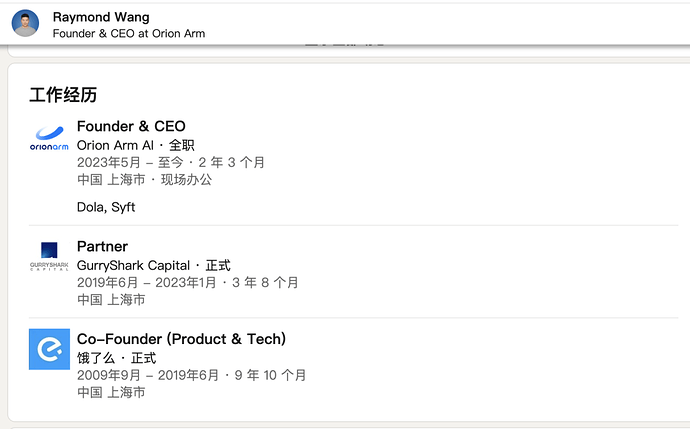Viewport: 690px width, 429px height.
Task: Select the 'Founder & CEO' job title
Action: (131, 126)
